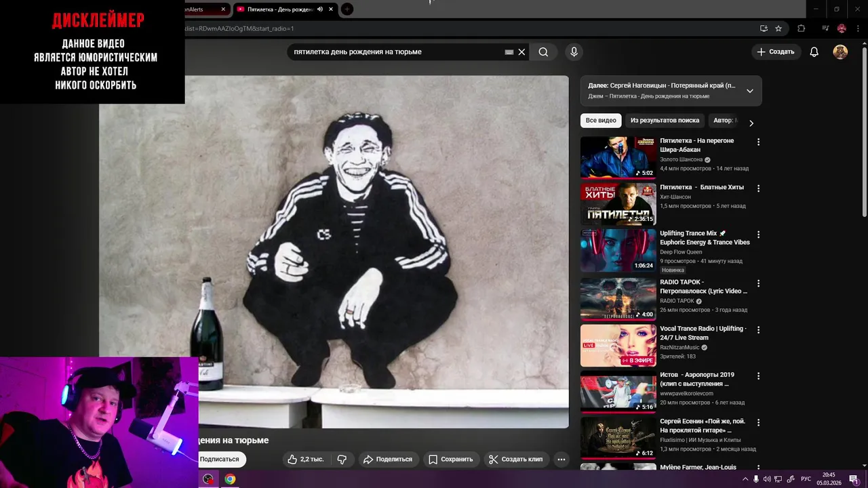Start voice search with the microphone

574,52
